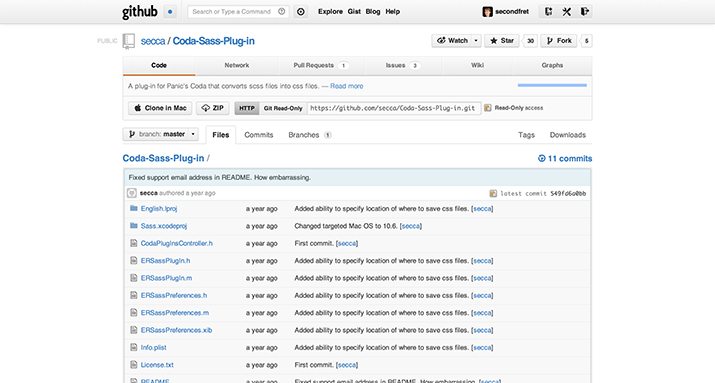Switch to the Network tab
Image resolution: width=715 pixels, height=383 pixels.
coord(237,66)
